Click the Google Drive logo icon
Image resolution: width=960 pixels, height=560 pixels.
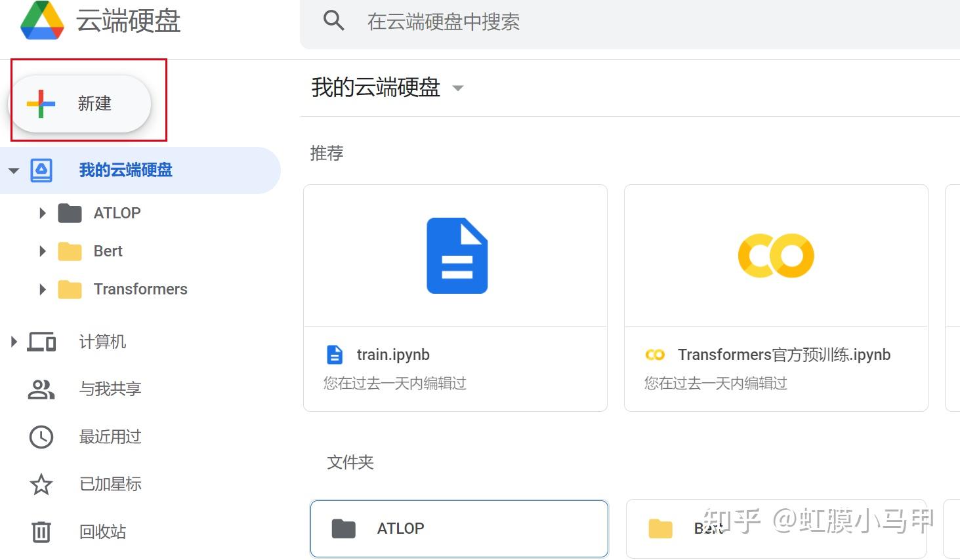43,20
